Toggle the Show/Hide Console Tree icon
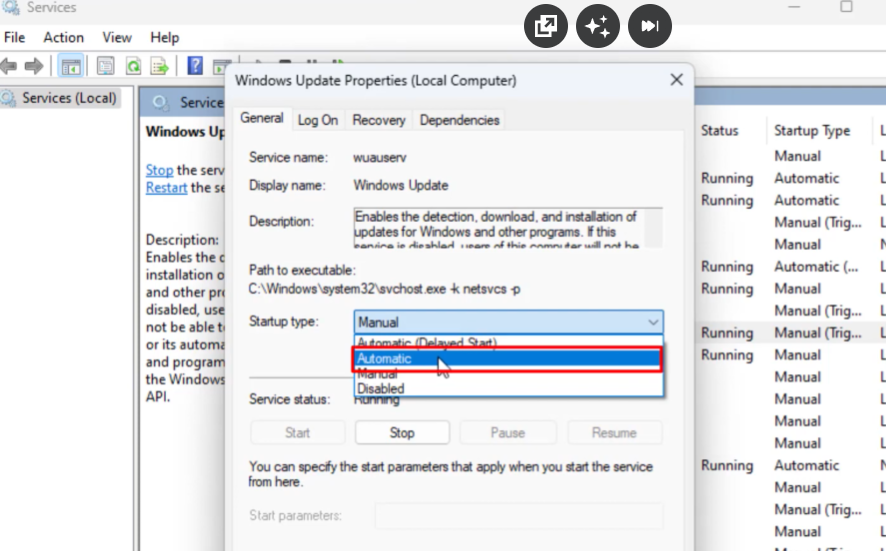The width and height of the screenshot is (886, 551). click(x=71, y=66)
